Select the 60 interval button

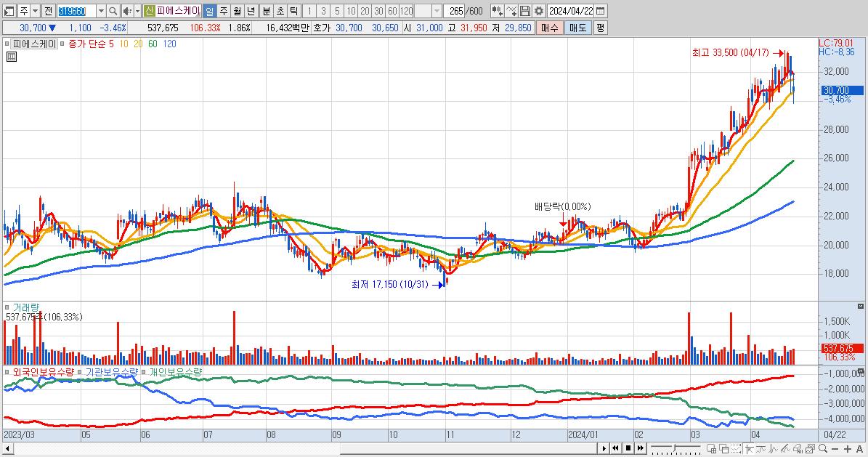(x=392, y=11)
